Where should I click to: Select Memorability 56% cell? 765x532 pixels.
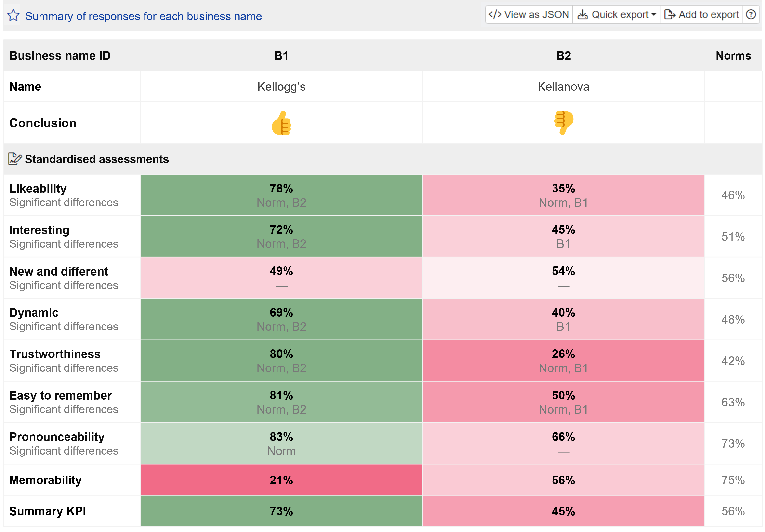563,480
